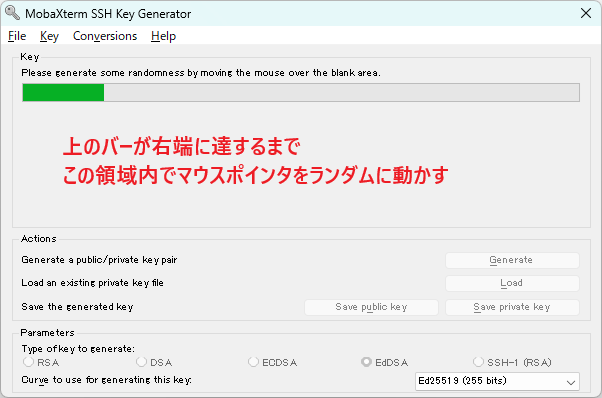Click the 'Generate a public/private key pair' label
The image size is (602, 398).
tap(99, 260)
